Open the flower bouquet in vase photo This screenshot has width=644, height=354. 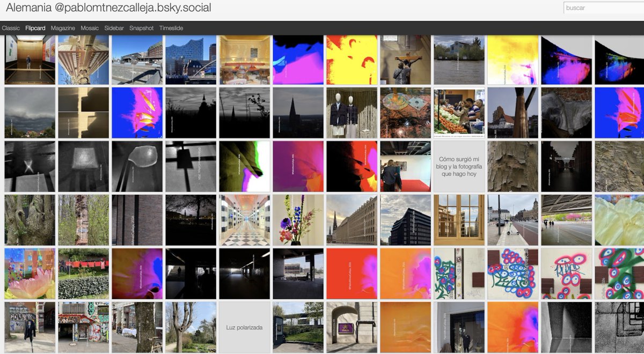298,220
